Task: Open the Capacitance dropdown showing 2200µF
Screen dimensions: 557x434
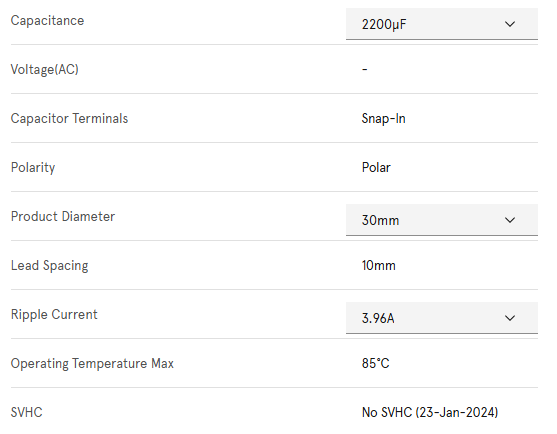Action: (442, 24)
